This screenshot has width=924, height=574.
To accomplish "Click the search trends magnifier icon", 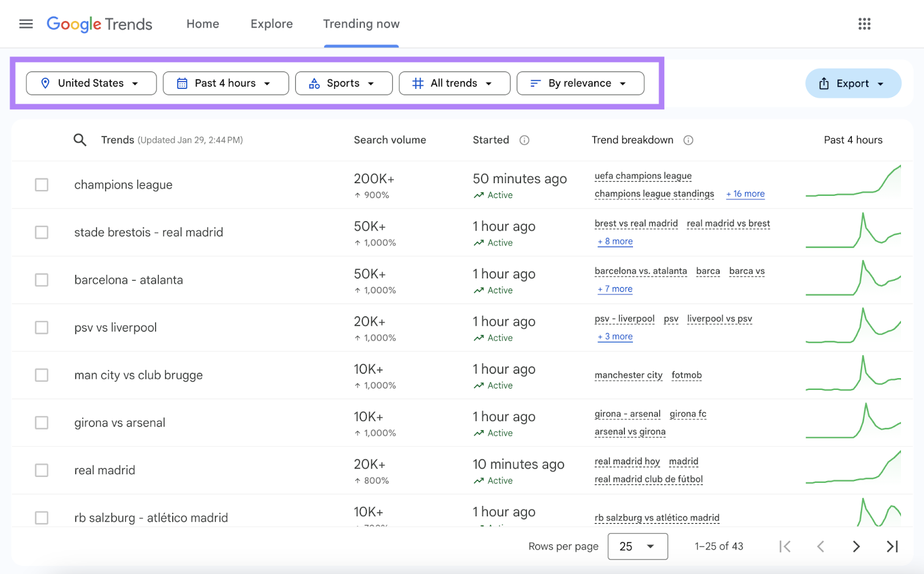I will [x=80, y=140].
